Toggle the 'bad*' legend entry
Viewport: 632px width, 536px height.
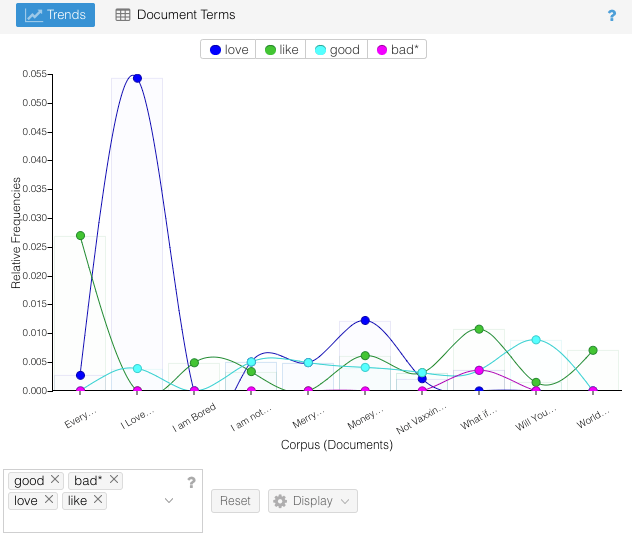click(x=397, y=50)
